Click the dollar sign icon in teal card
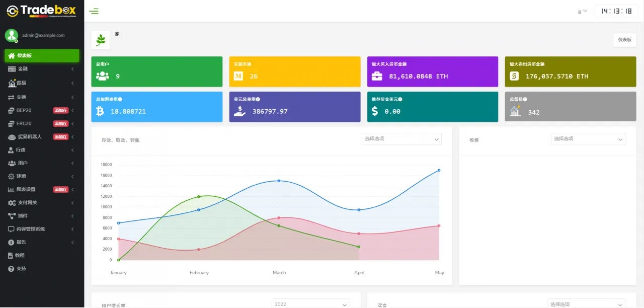This screenshot has width=644, height=308. pyautogui.click(x=375, y=111)
